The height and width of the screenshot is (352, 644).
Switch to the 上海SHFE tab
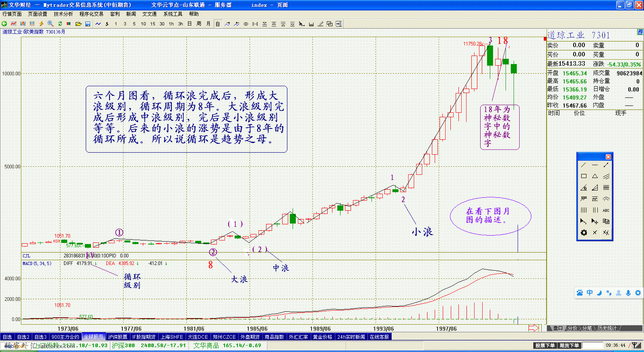(x=172, y=337)
